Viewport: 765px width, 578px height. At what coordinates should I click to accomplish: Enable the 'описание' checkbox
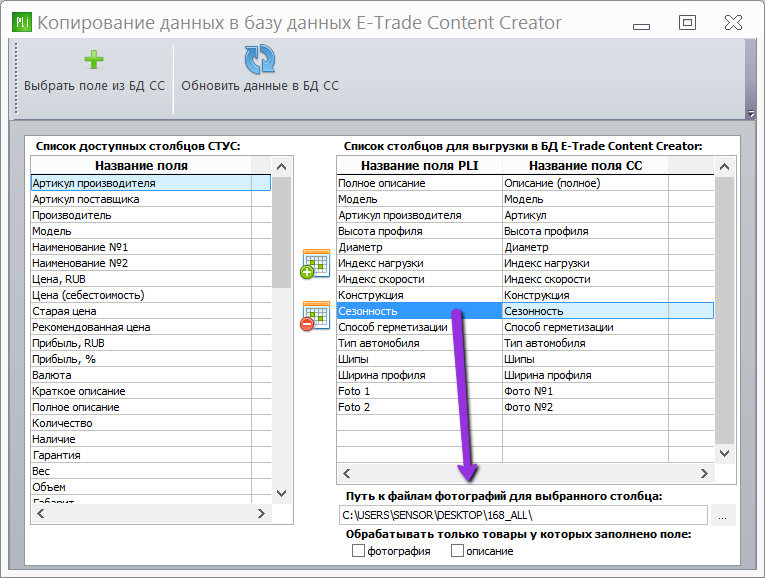457,551
